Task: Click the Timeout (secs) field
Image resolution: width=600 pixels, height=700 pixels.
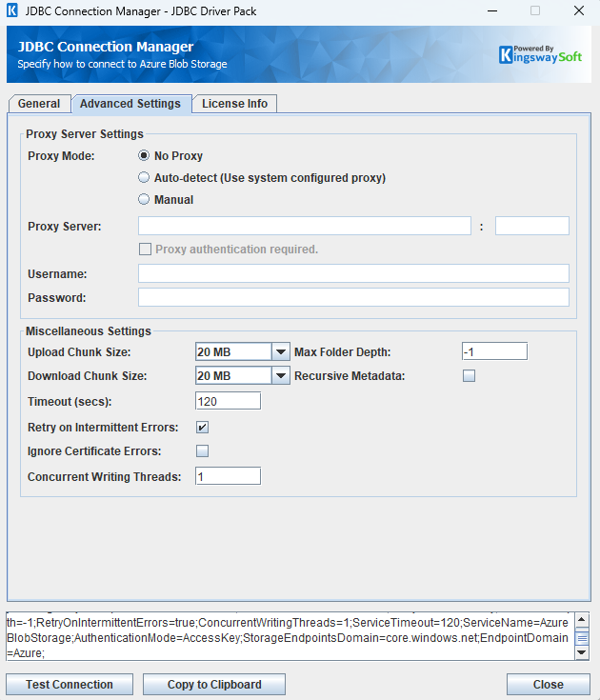Action: 229,401
